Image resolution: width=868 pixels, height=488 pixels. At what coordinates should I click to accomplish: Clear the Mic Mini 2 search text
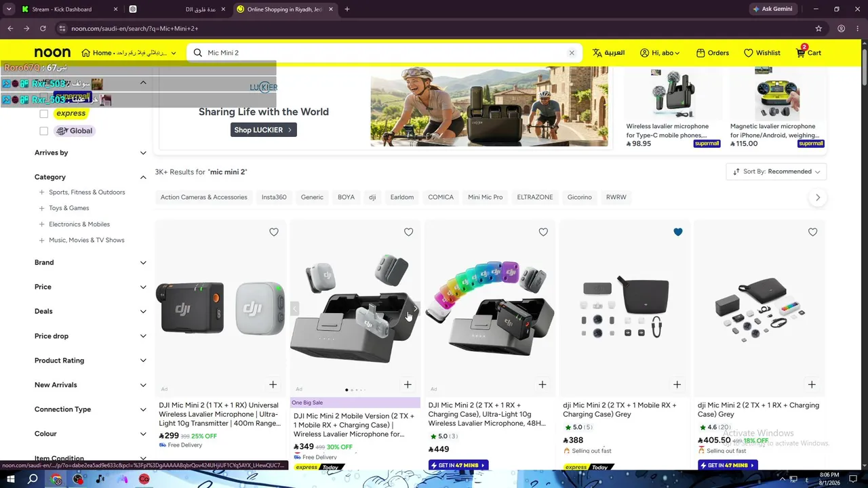click(572, 53)
